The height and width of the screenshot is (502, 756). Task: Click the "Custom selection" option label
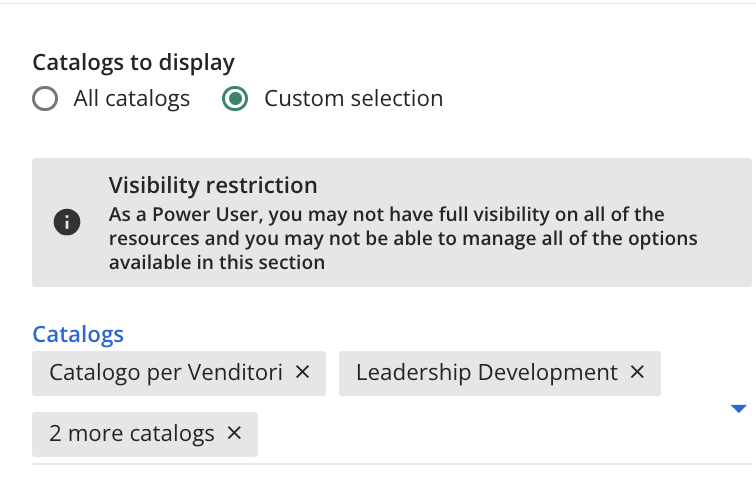pyautogui.click(x=353, y=99)
